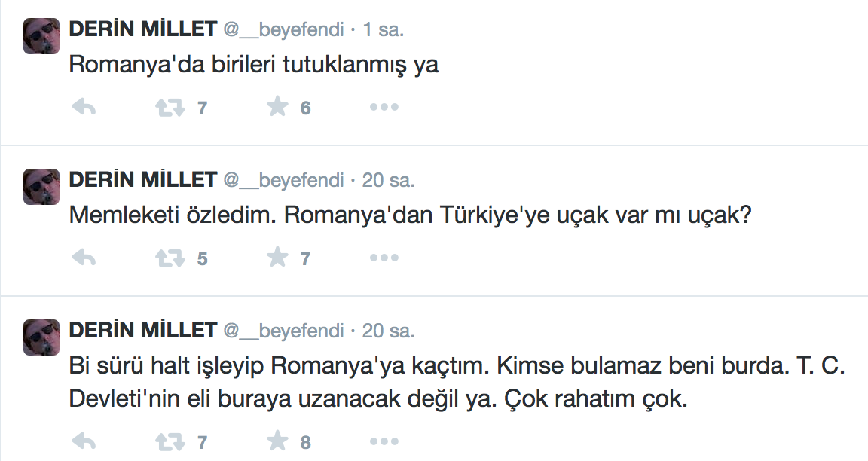Retweet the 'Romanya'da birileri tutuklanmış ya' tweet
The width and height of the screenshot is (868, 461).
click(170, 108)
